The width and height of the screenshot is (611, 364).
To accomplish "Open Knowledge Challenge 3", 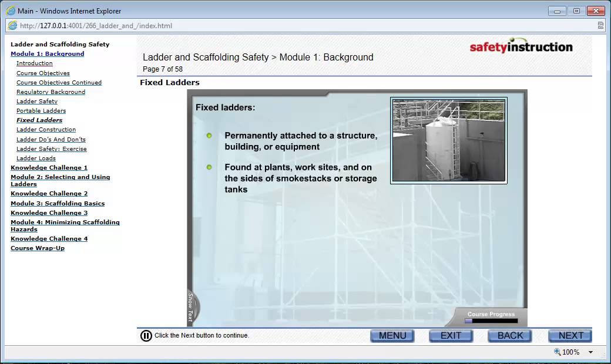I will pyautogui.click(x=49, y=213).
